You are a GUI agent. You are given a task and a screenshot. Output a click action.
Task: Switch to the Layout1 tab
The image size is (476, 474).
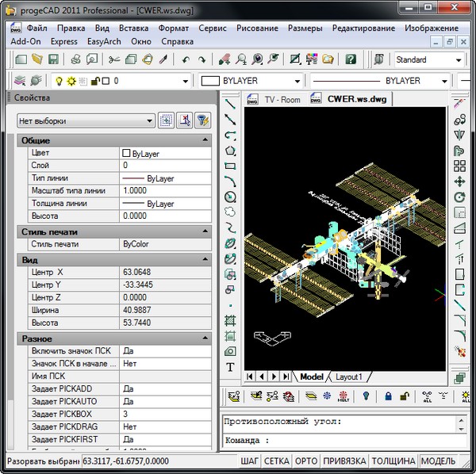click(x=349, y=377)
